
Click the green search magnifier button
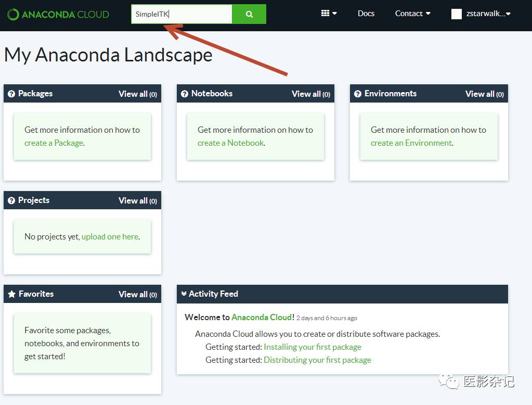249,14
